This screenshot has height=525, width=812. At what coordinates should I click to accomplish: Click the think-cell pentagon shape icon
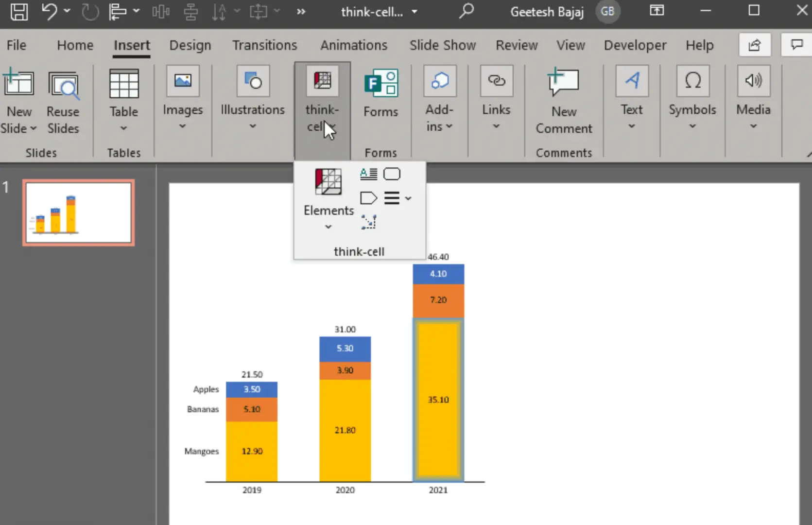tap(368, 198)
